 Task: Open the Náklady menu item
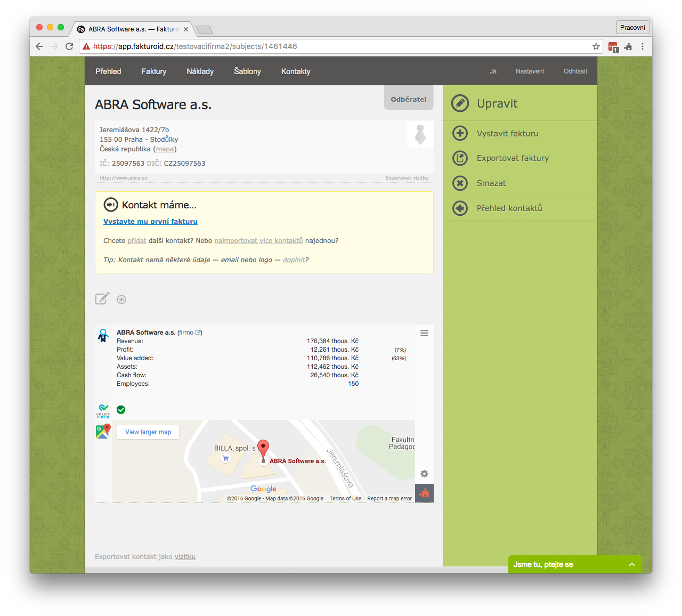click(x=200, y=71)
